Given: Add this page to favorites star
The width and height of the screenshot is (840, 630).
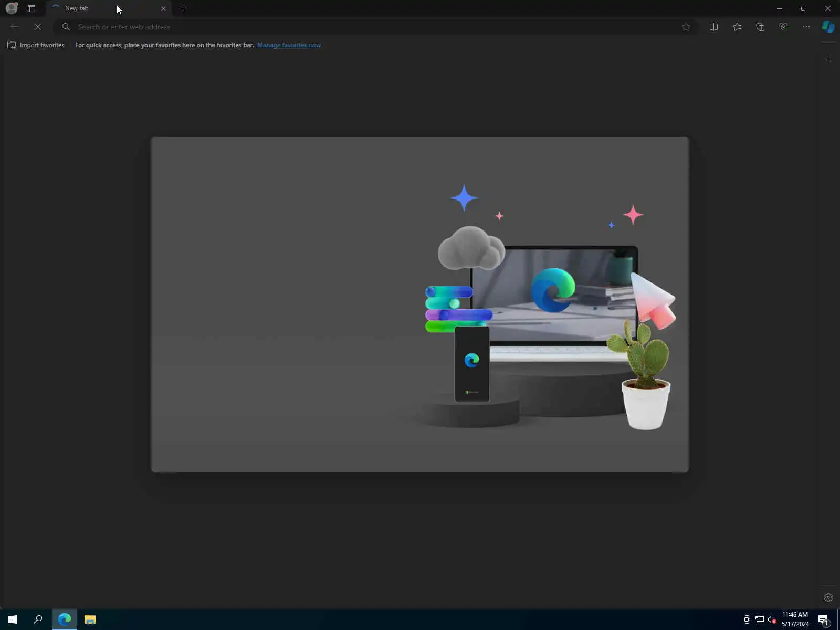Looking at the screenshot, I should pos(686,27).
